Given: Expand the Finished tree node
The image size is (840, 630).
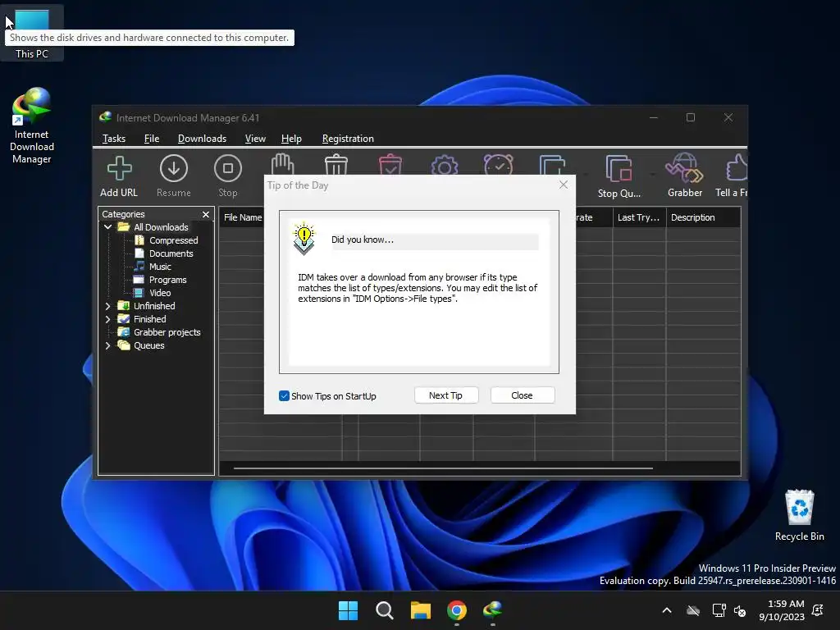Looking at the screenshot, I should 107,319.
